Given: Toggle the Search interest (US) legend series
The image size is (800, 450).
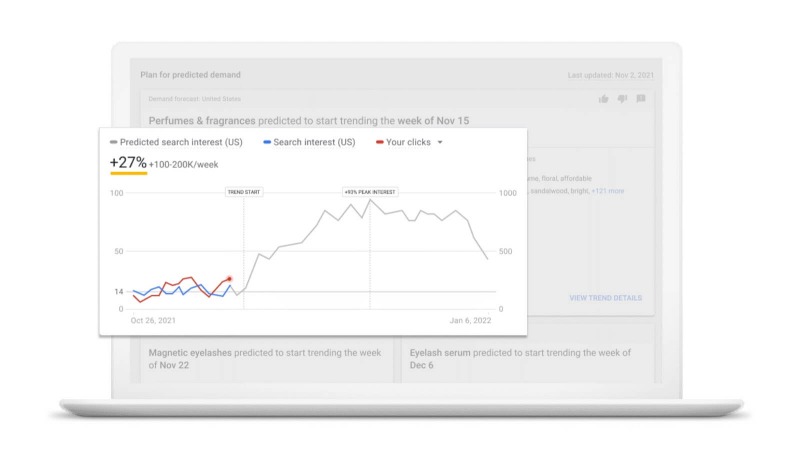Looking at the screenshot, I should click(309, 142).
